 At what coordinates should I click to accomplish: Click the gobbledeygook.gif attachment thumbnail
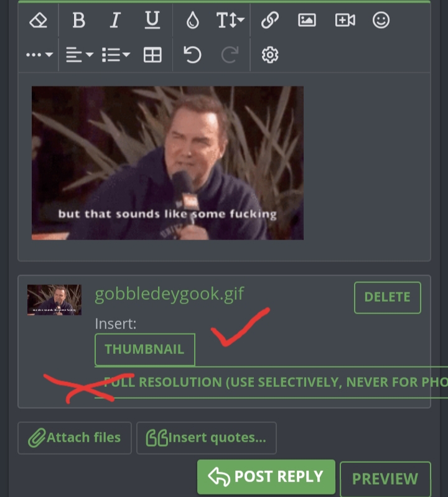[54, 300]
